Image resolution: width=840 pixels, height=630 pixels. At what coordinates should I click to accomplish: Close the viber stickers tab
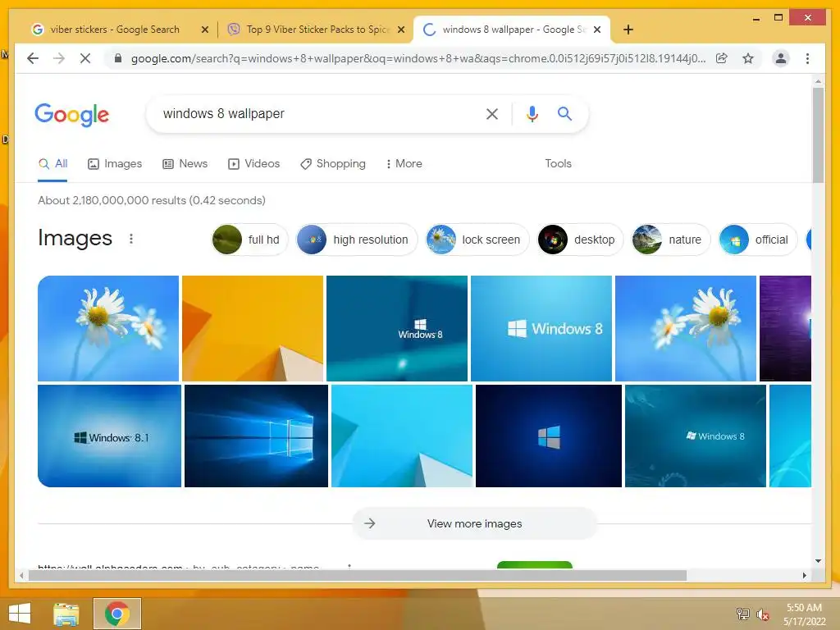204,30
